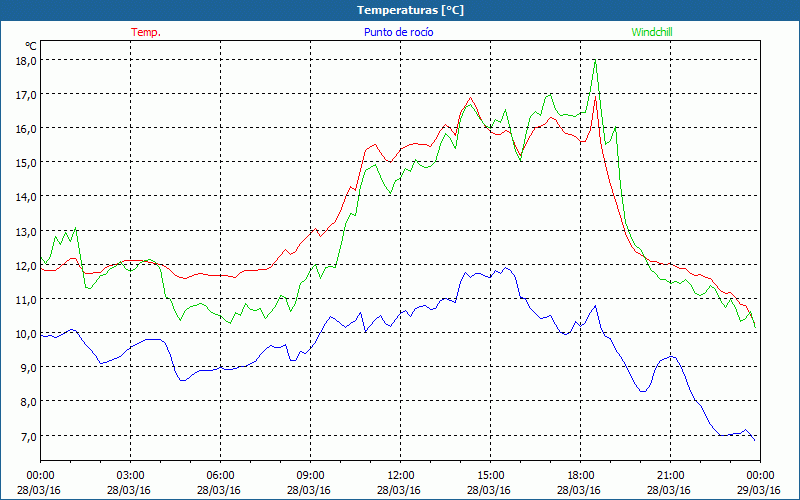
Task: Select the green Windchill legend label
Action: point(652,32)
